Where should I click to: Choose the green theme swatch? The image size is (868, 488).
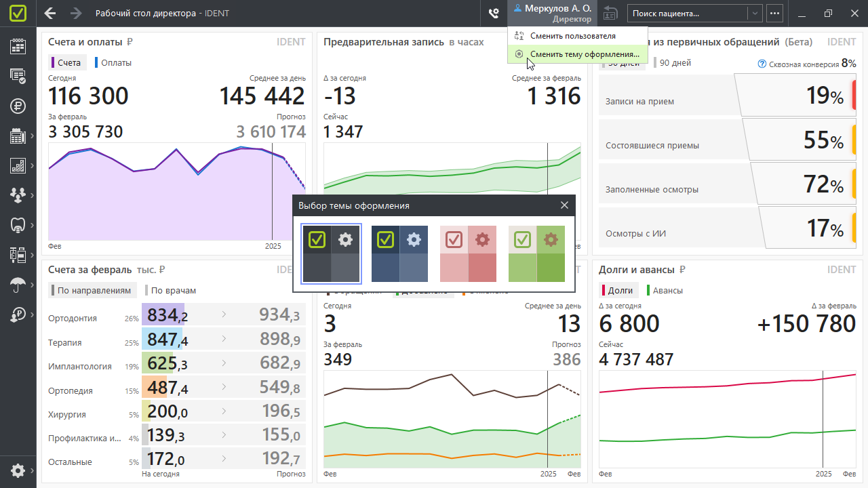pyautogui.click(x=536, y=253)
